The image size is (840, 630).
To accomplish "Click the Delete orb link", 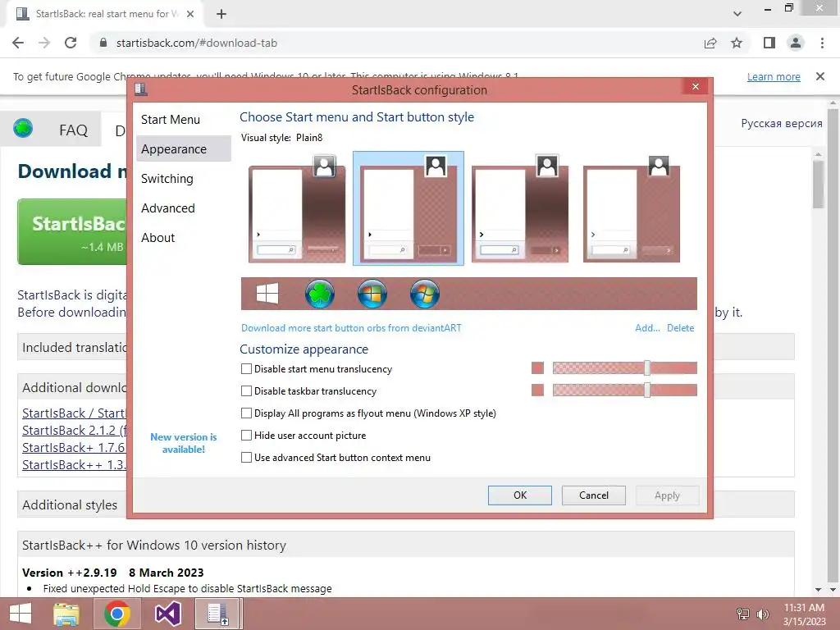I will coord(680,328).
